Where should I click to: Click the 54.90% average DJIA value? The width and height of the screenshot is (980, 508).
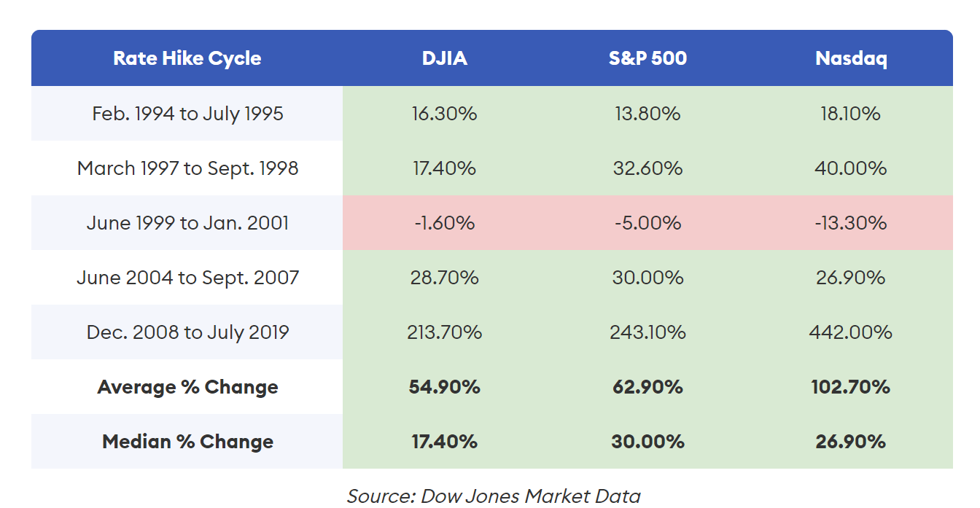(445, 387)
